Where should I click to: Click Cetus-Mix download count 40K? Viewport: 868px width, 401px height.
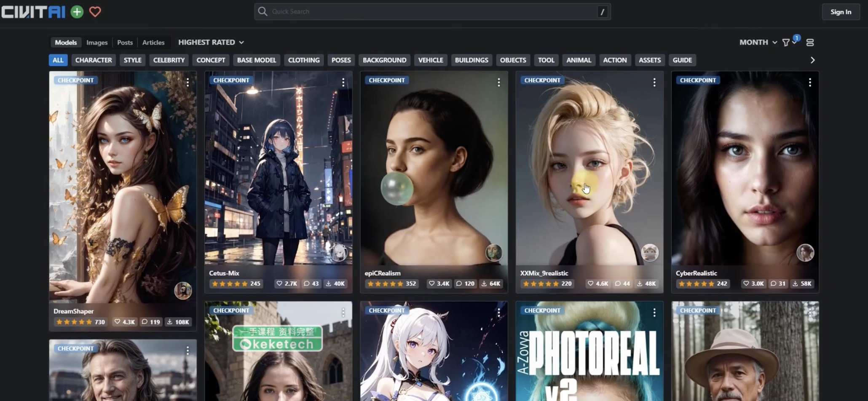click(335, 284)
